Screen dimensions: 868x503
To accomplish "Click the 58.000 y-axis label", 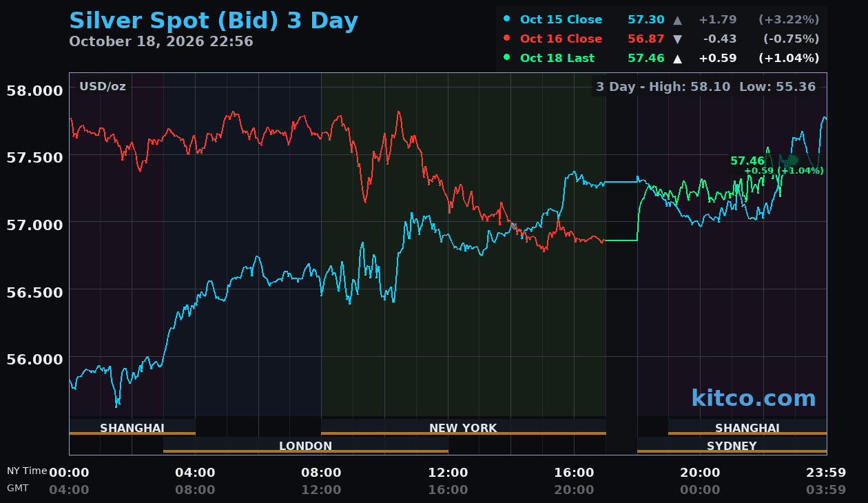I will coord(34,90).
